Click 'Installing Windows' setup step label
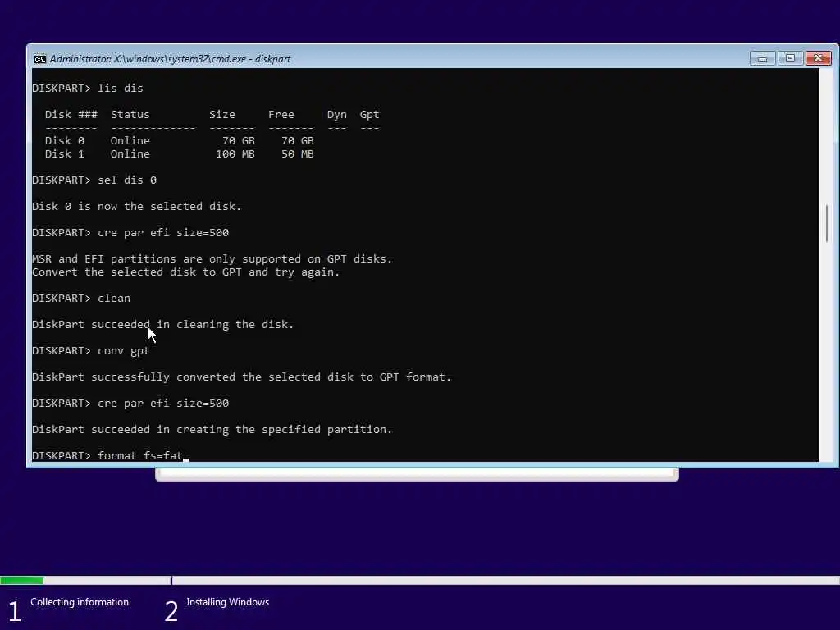 coord(228,601)
